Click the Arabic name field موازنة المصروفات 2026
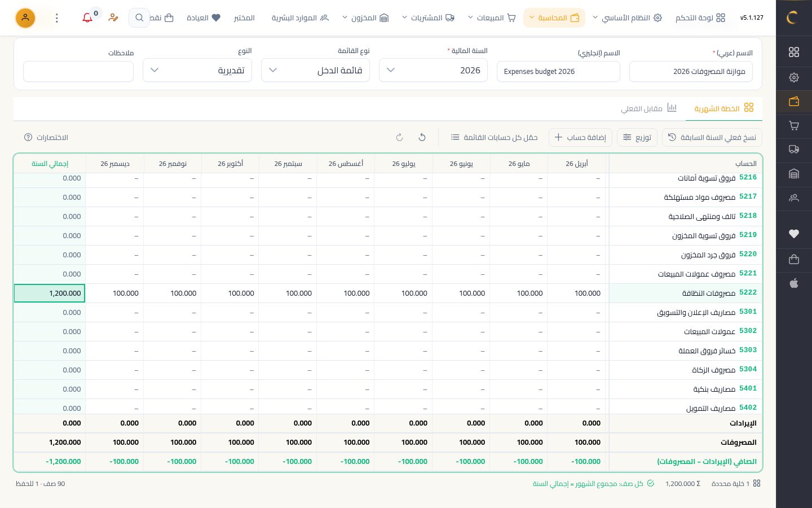The height and width of the screenshot is (508, 812). (x=691, y=72)
